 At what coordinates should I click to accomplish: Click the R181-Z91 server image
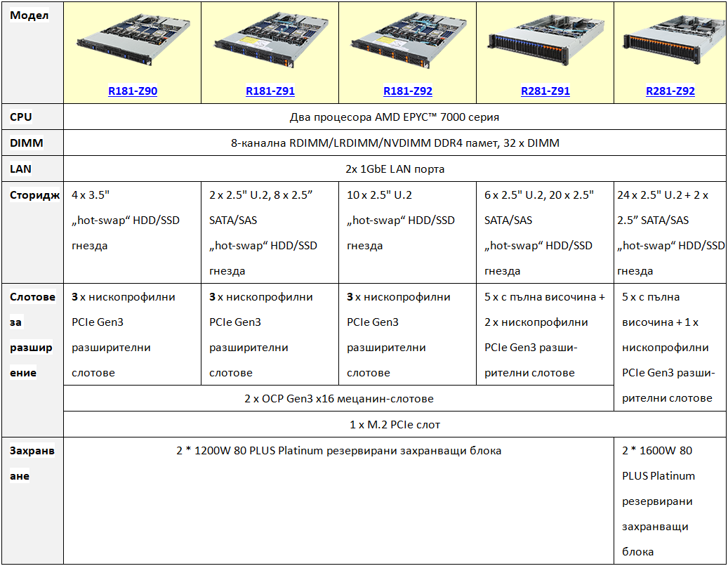pos(271,41)
